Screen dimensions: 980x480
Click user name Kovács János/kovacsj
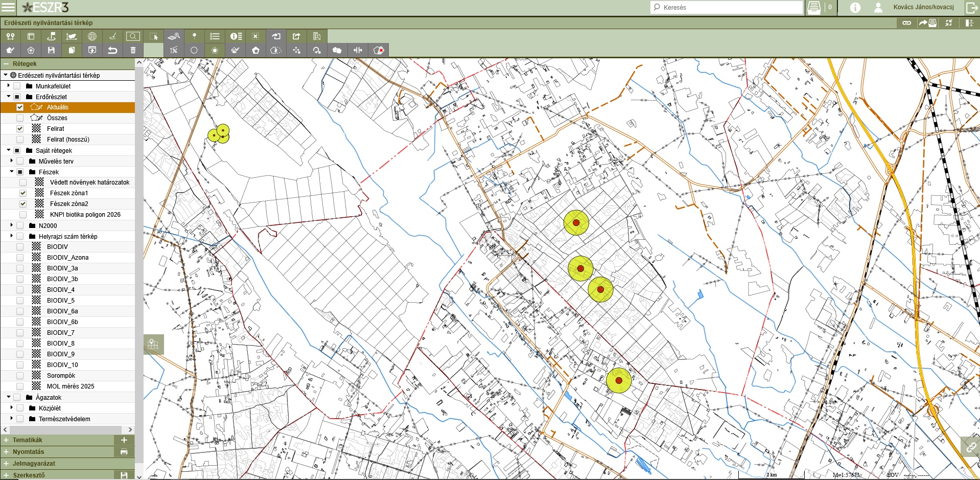(923, 7)
